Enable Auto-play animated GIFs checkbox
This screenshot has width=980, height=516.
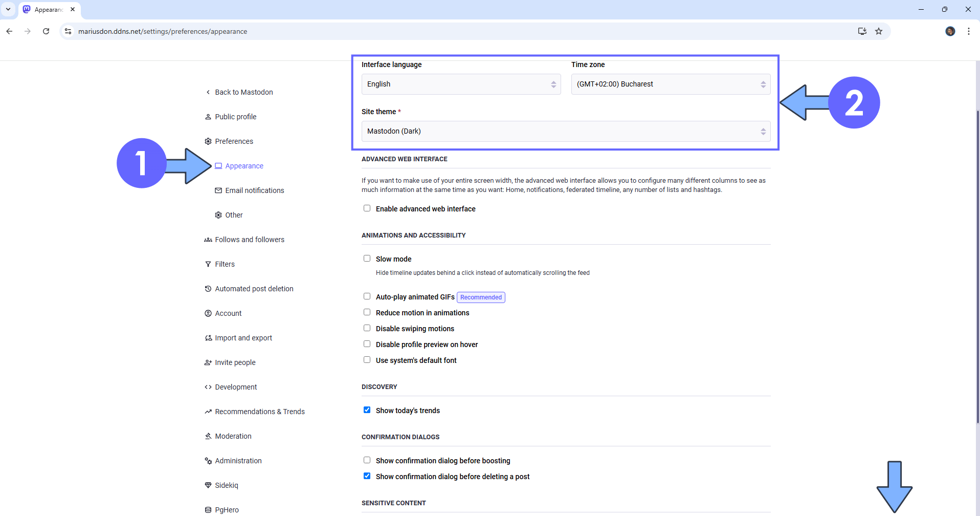click(x=367, y=296)
